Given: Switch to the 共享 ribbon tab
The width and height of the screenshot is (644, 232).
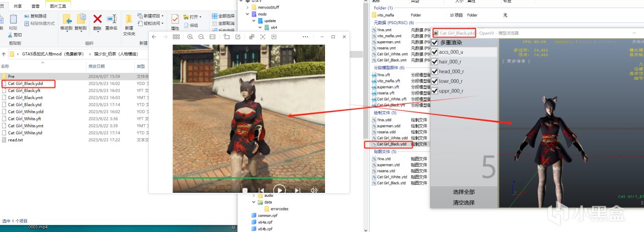Looking at the screenshot, I should [18, 6].
